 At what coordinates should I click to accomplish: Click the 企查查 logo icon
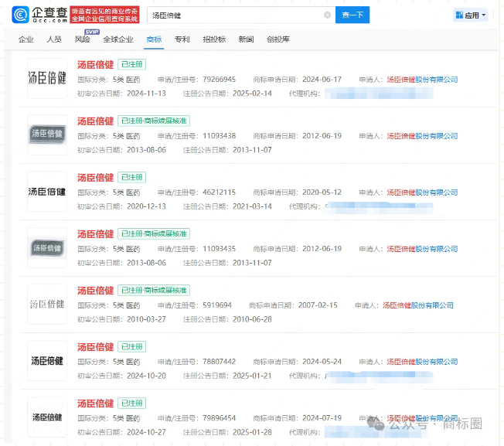pos(21,15)
